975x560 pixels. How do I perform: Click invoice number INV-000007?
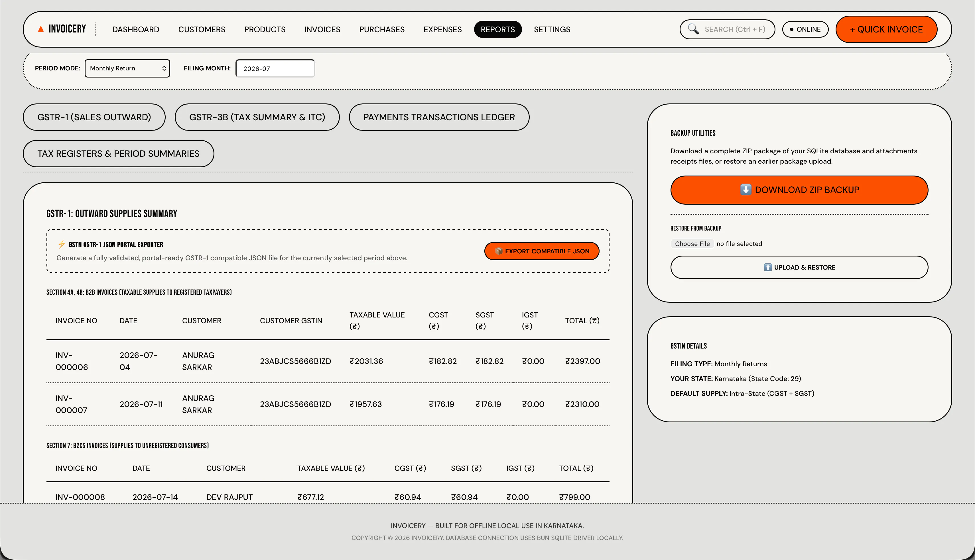point(72,404)
